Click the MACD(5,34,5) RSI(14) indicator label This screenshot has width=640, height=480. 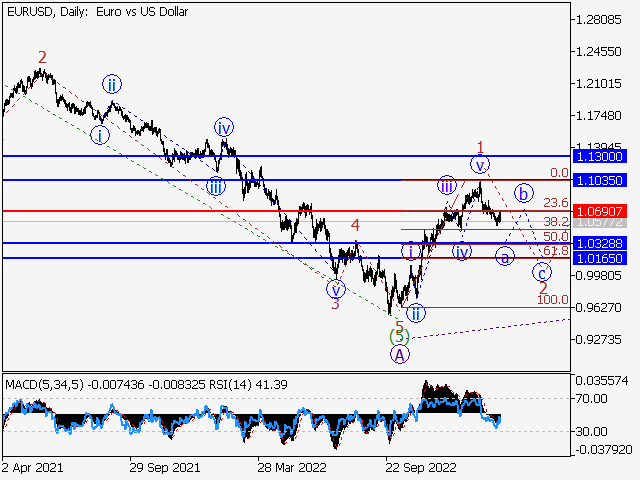147,384
